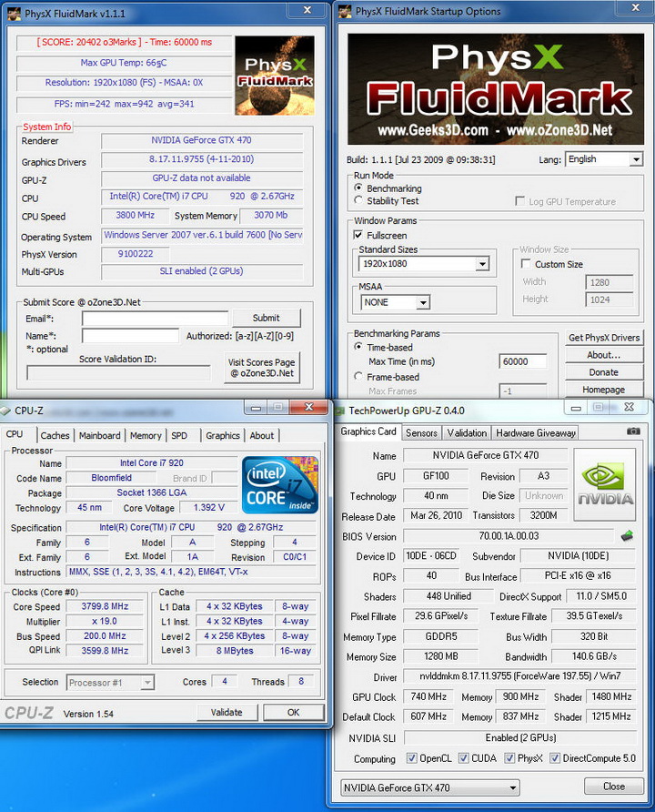This screenshot has width=655, height=812.
Task: Click the Core Speed value 3799.8 MHz
Action: [x=105, y=606]
